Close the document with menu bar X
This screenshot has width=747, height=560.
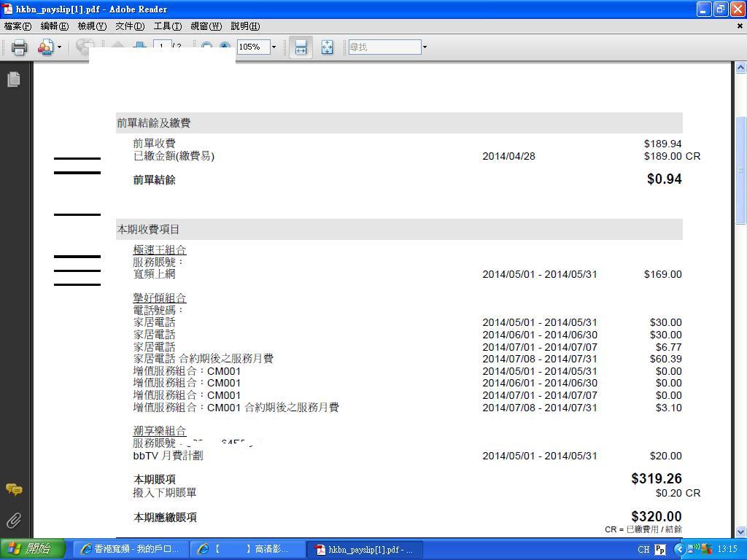pyautogui.click(x=740, y=26)
